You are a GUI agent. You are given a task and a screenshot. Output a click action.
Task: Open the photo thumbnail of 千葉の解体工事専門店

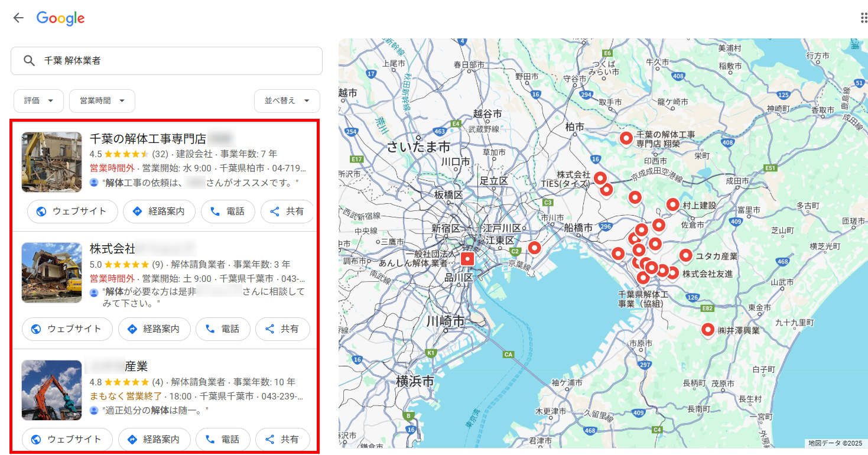pyautogui.click(x=51, y=162)
